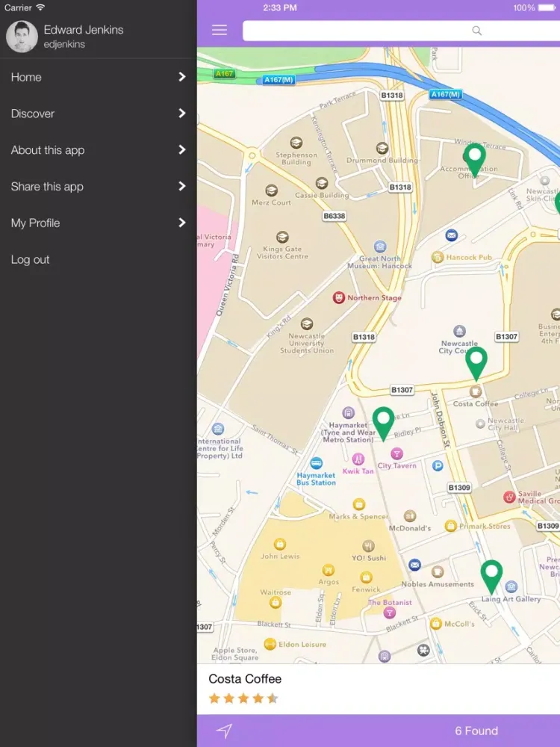Tap the Saville Medical Group icon
560x747 pixels.
509,498
